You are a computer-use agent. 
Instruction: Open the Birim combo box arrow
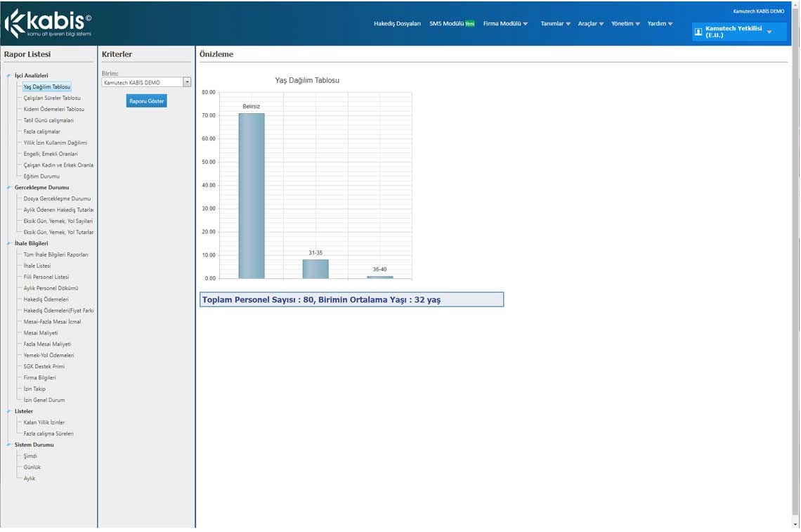click(x=187, y=82)
